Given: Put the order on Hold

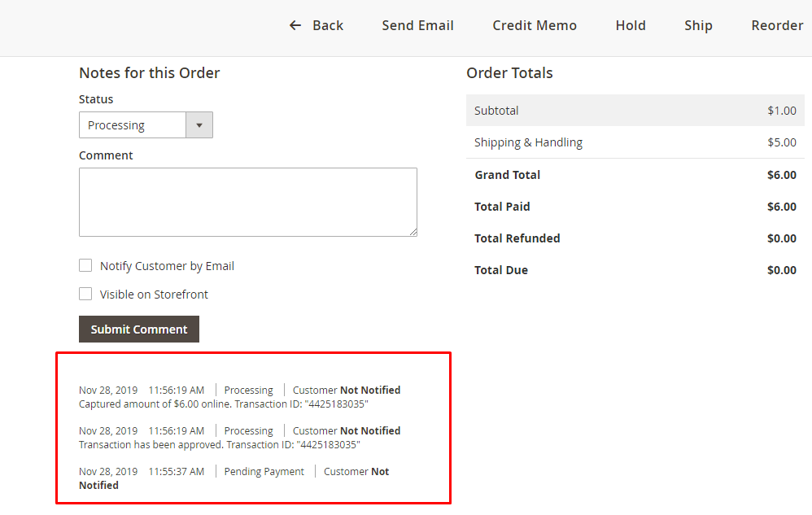Looking at the screenshot, I should pyautogui.click(x=631, y=25).
